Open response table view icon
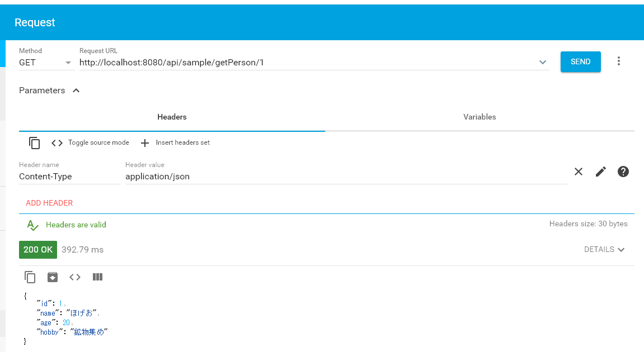The image size is (644, 352). pos(97,277)
